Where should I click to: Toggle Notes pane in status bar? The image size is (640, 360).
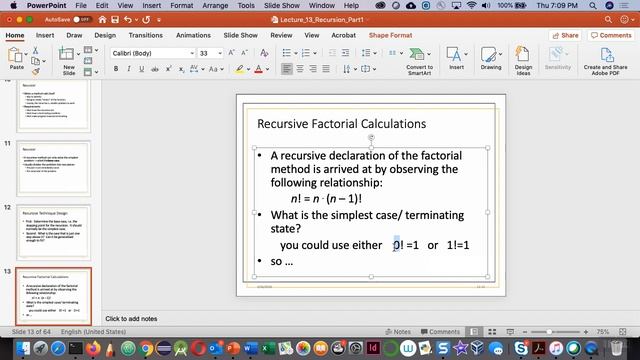point(398,332)
